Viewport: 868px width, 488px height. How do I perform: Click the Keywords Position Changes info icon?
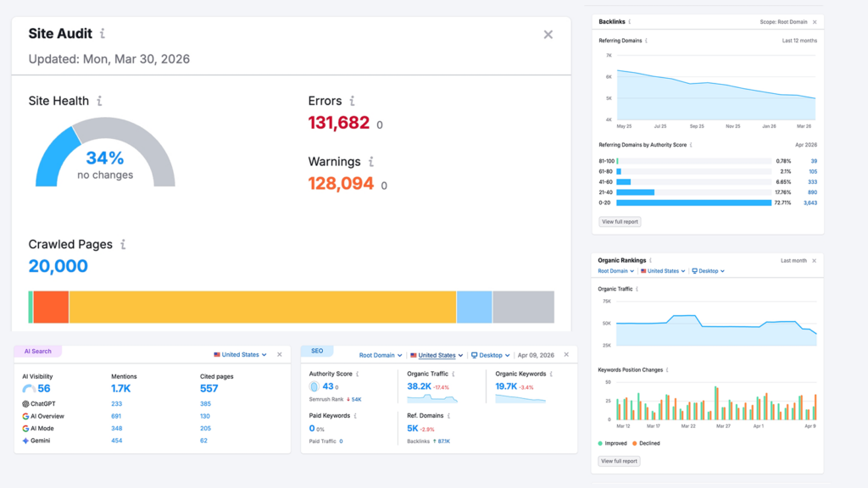(669, 369)
